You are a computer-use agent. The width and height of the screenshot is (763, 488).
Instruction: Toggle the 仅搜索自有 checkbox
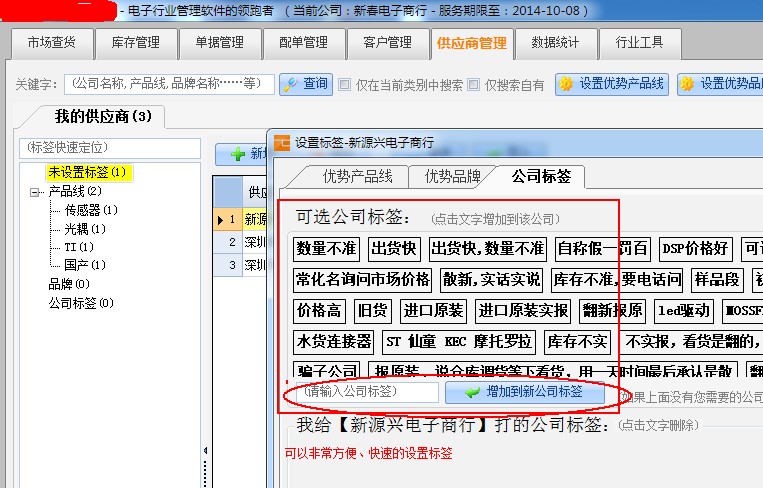[x=474, y=85]
